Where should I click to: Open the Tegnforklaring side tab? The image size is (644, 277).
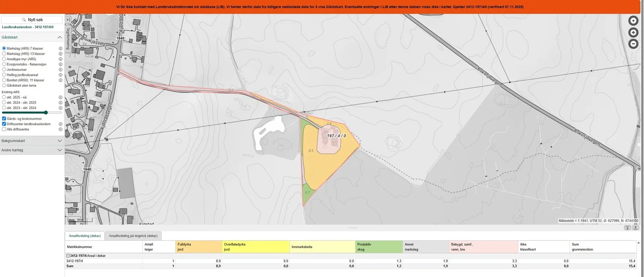[68, 39]
